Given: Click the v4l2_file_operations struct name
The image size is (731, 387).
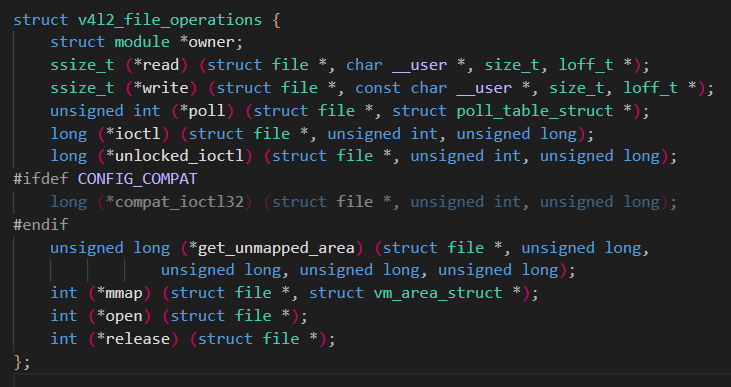Looking at the screenshot, I should click(x=170, y=20).
